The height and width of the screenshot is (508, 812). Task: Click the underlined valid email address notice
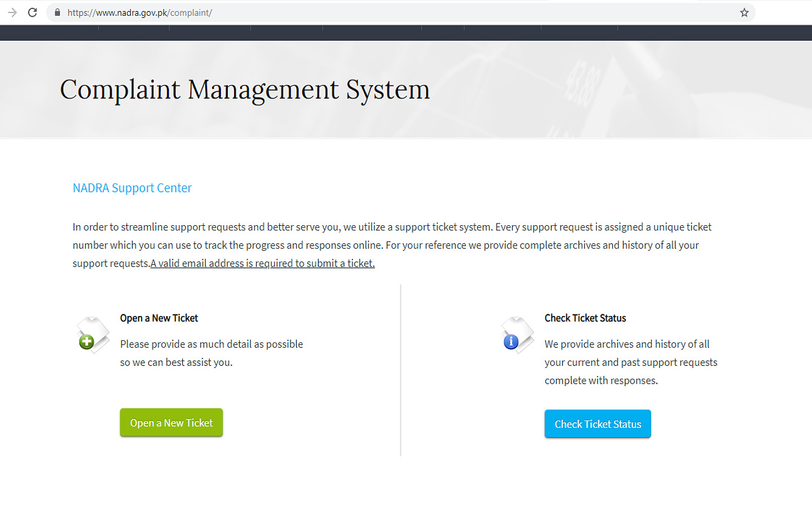coord(262,264)
